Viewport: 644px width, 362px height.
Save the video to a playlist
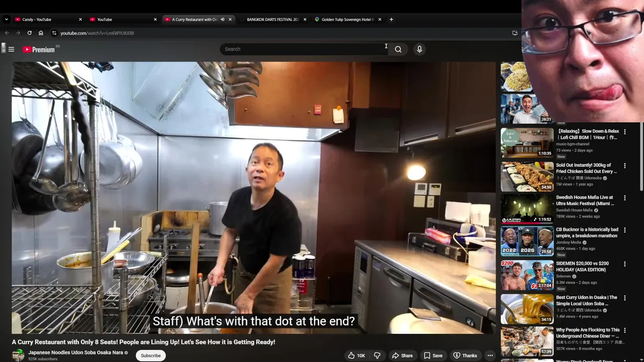(x=433, y=355)
